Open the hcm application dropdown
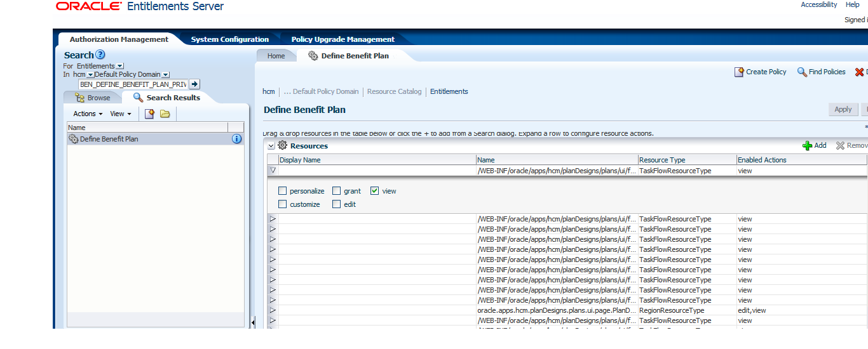The image size is (868, 349). coord(90,75)
